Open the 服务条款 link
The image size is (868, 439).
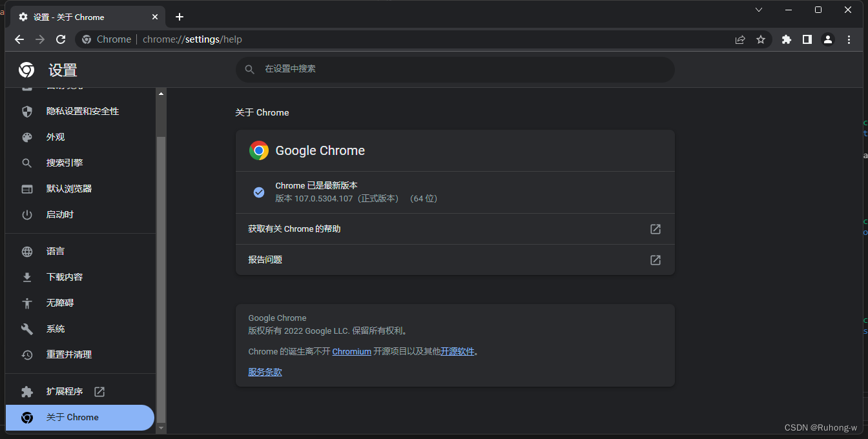click(x=265, y=372)
